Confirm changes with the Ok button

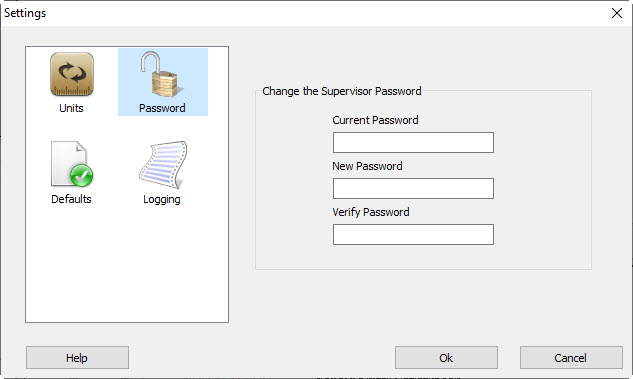[446, 358]
